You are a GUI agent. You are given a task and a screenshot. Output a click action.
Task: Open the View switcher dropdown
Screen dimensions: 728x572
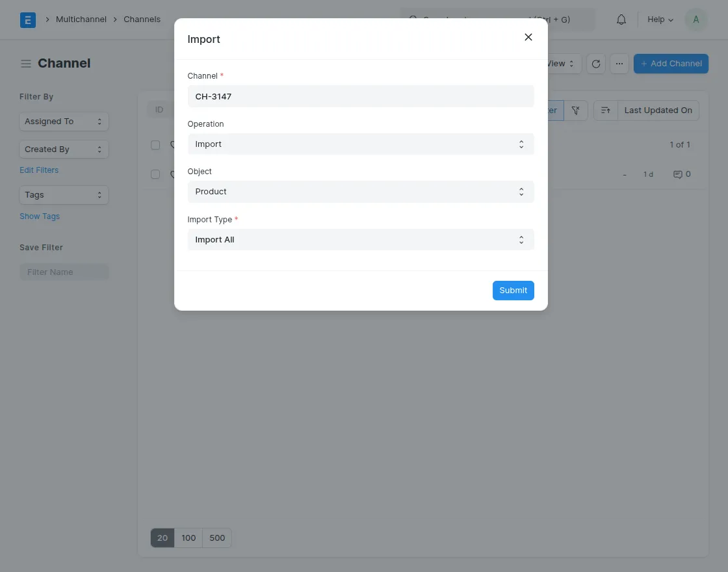564,64
